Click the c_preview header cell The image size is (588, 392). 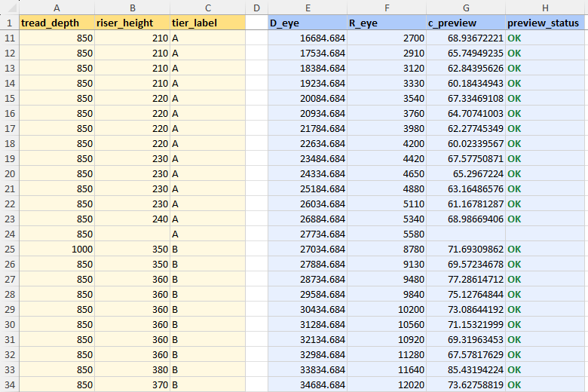coord(466,23)
